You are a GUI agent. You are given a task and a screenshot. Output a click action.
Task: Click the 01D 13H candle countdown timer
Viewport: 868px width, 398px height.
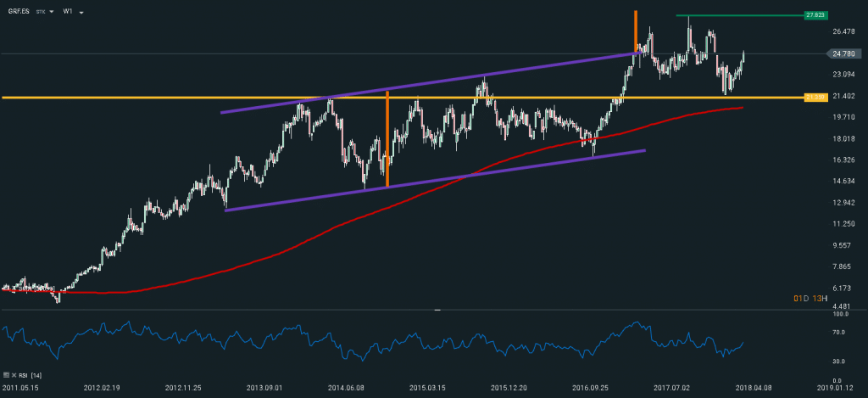pyautogui.click(x=810, y=299)
